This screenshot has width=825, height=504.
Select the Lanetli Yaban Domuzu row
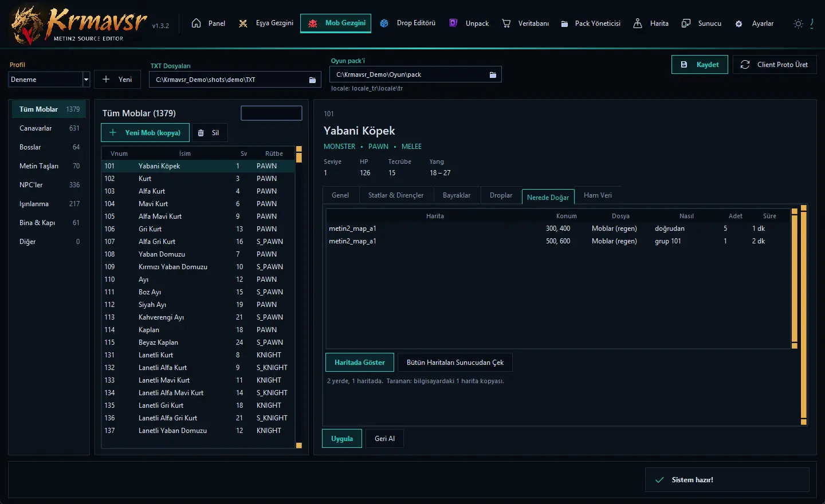pos(198,431)
